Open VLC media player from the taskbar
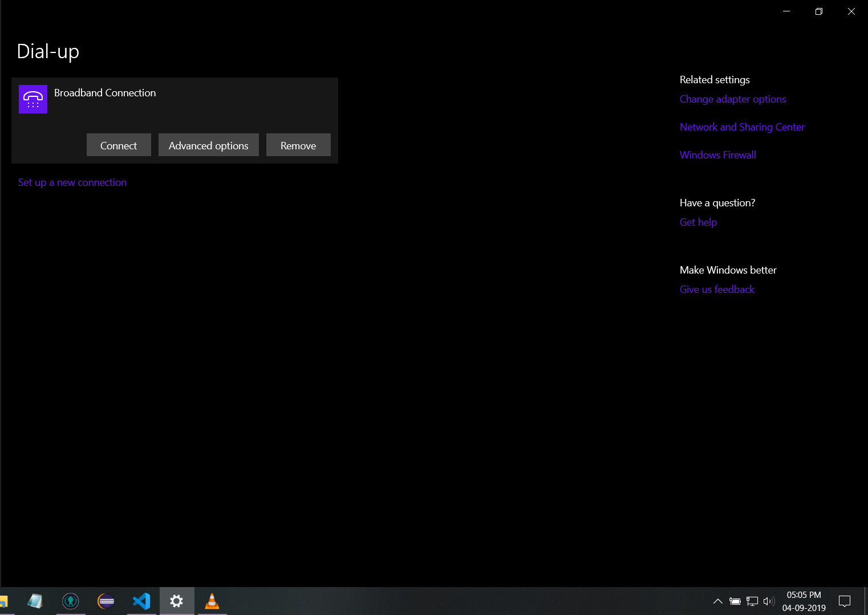 212,601
